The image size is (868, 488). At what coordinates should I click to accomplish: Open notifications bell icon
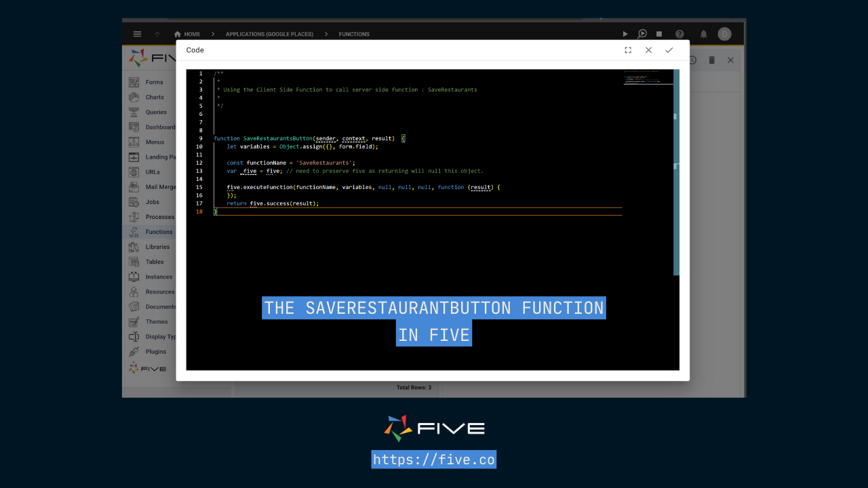pyautogui.click(x=704, y=34)
